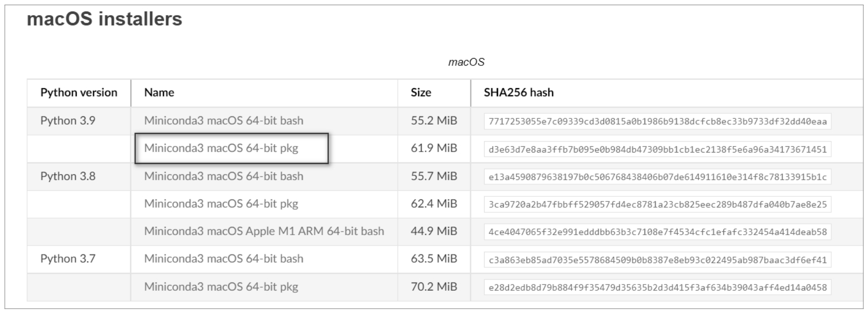Open Python 3.7 Miniconda3 macOS 64-bit pkg link

pos(221,287)
